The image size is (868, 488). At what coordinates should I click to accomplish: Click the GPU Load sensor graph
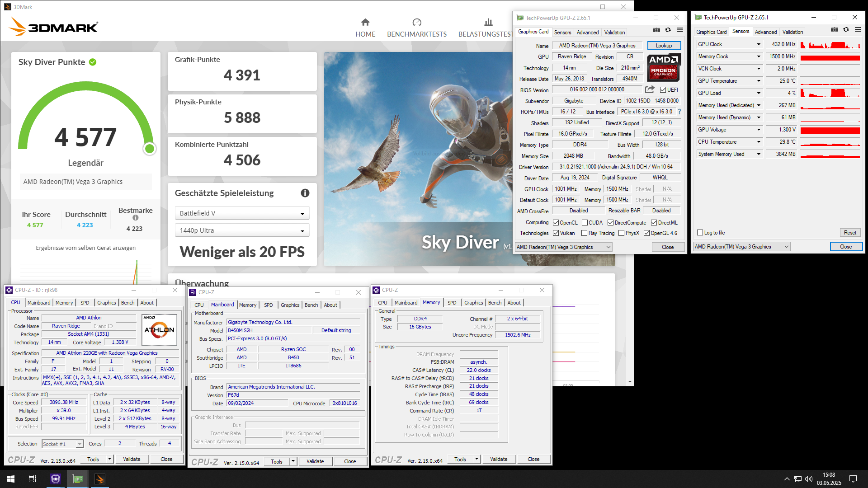pos(830,93)
